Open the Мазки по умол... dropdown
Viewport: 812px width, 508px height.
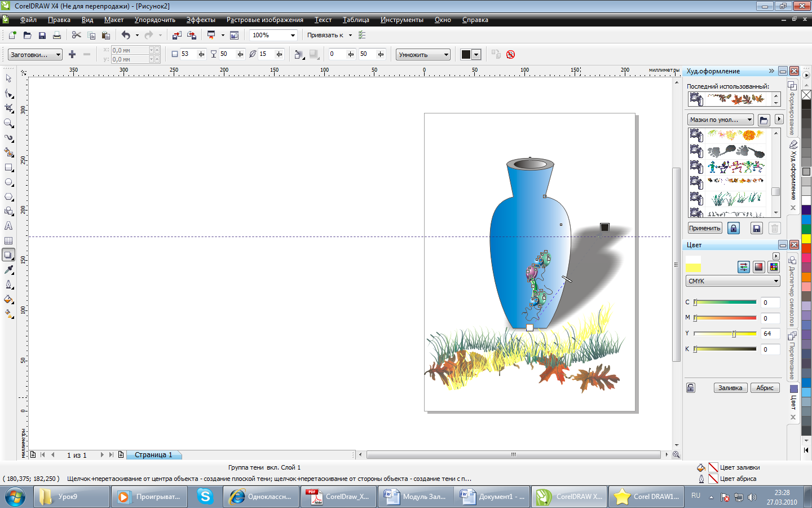(721, 120)
